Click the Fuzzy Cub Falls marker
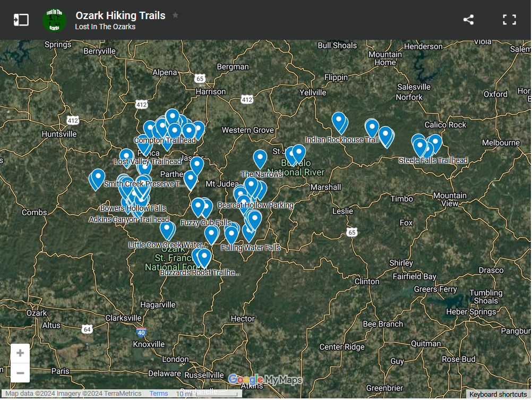This screenshot has height=400, width=532. 199,206
